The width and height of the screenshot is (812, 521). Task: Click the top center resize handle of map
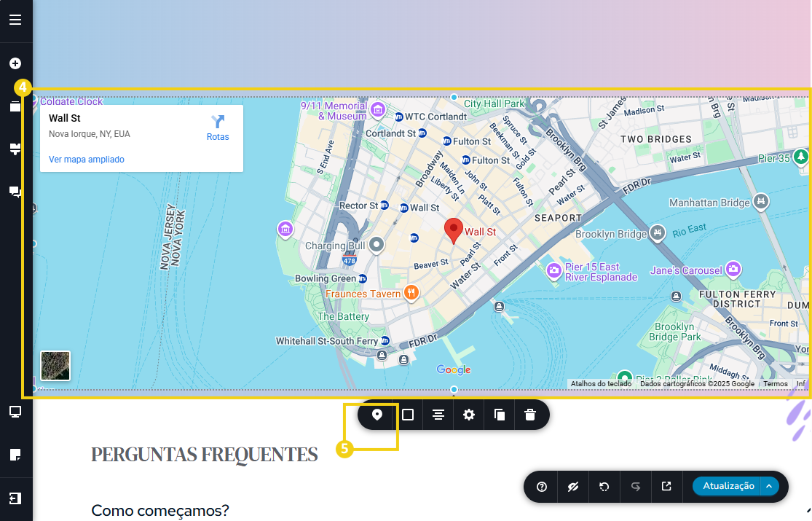(x=454, y=97)
